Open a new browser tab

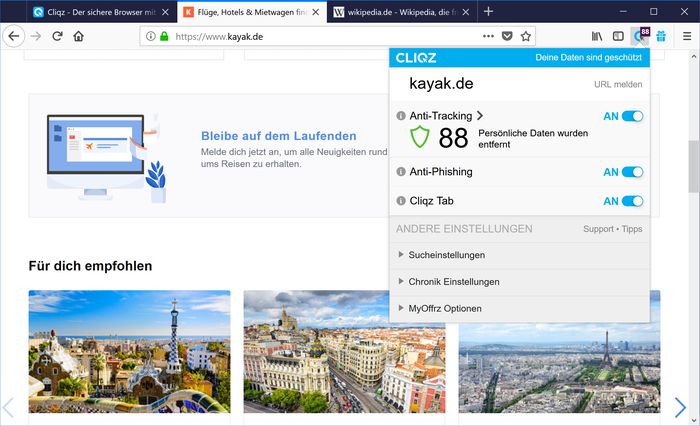tap(488, 12)
